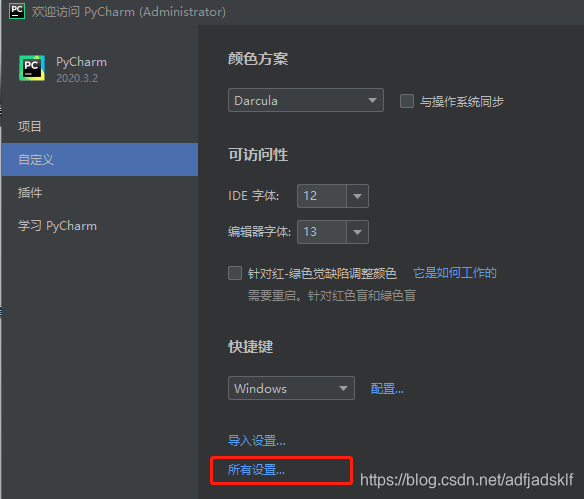Toggle 针对红-绿色觉缺陷调整颜色 checkbox
584x499 pixels.
pos(235,273)
